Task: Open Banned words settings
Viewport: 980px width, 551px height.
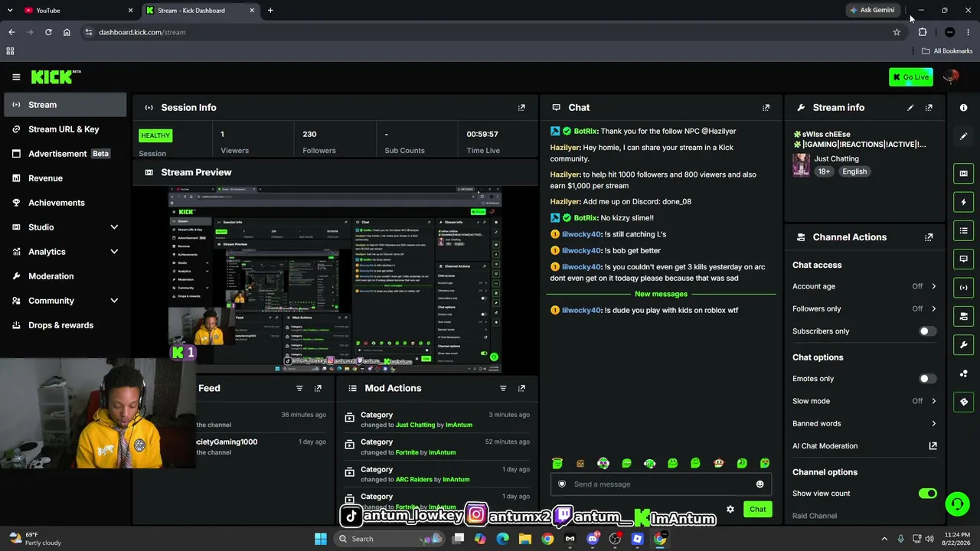Action: coord(864,423)
